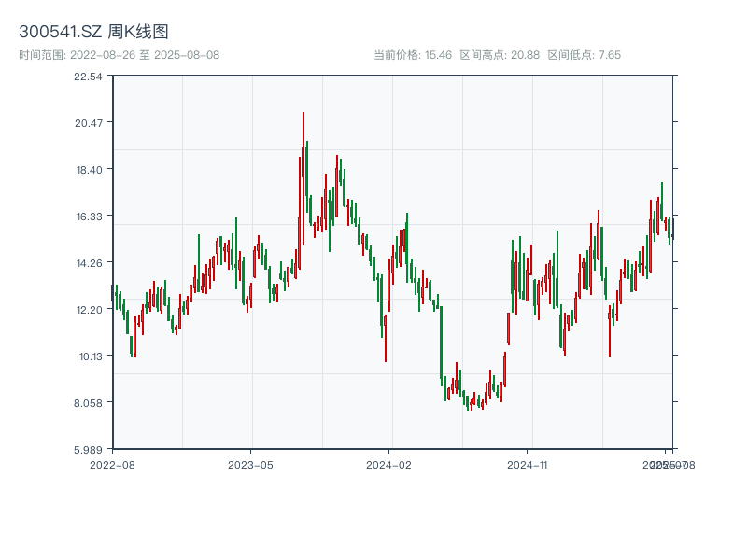
Task: Click the y-axis label 16.33
Action: [x=89, y=217]
